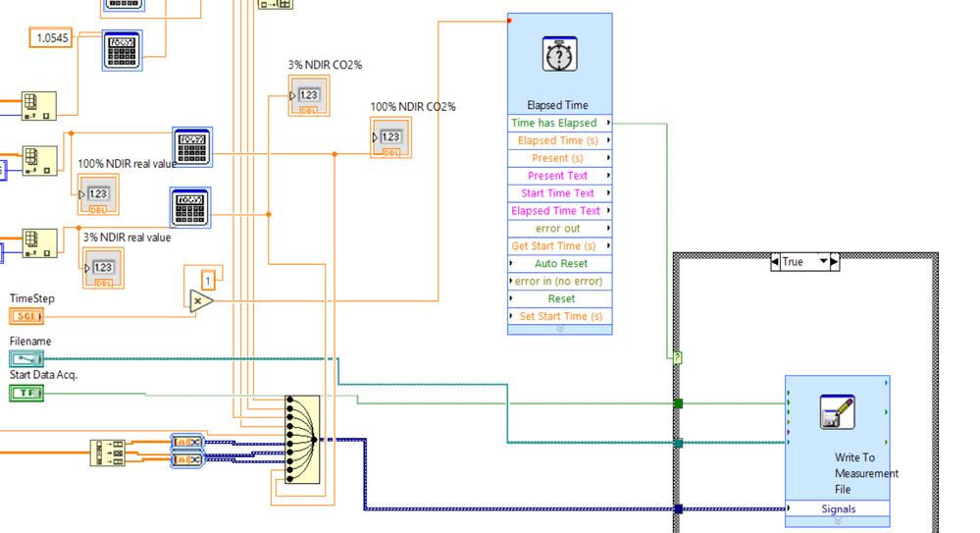Select the TimeStep label
980x533 pixels.
tap(31, 298)
